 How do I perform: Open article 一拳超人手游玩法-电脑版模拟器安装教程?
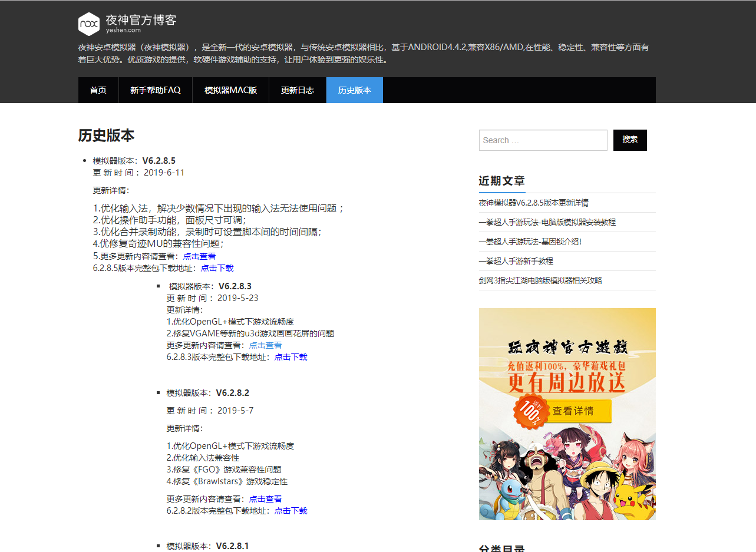pos(547,222)
